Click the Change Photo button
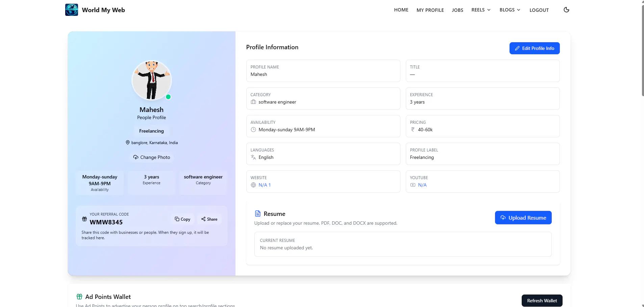644x307 pixels. [151, 157]
